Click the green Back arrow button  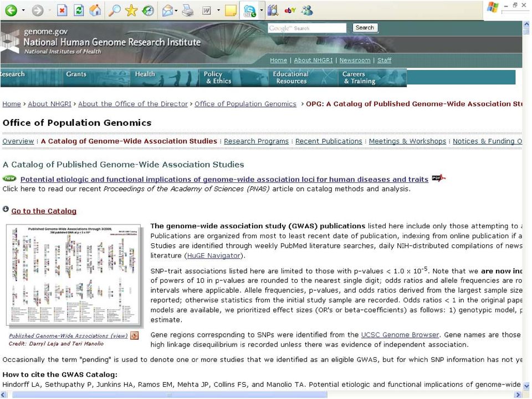11,11
